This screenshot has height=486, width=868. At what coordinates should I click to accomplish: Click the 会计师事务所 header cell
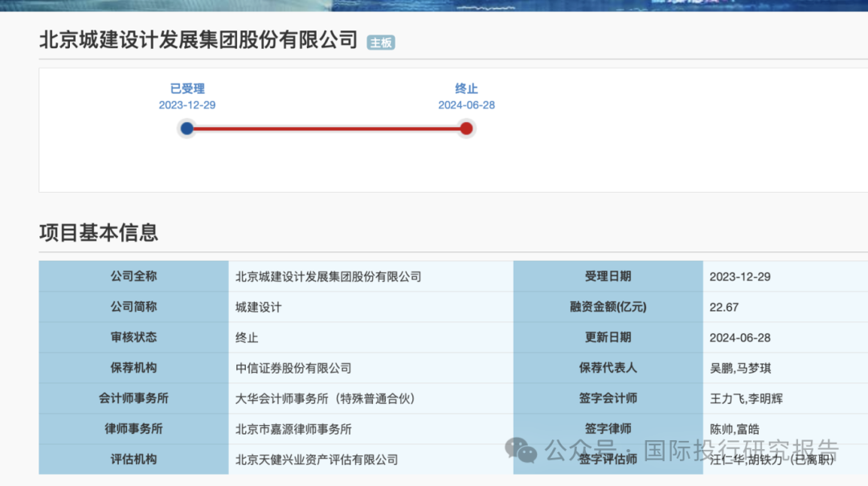point(133,398)
